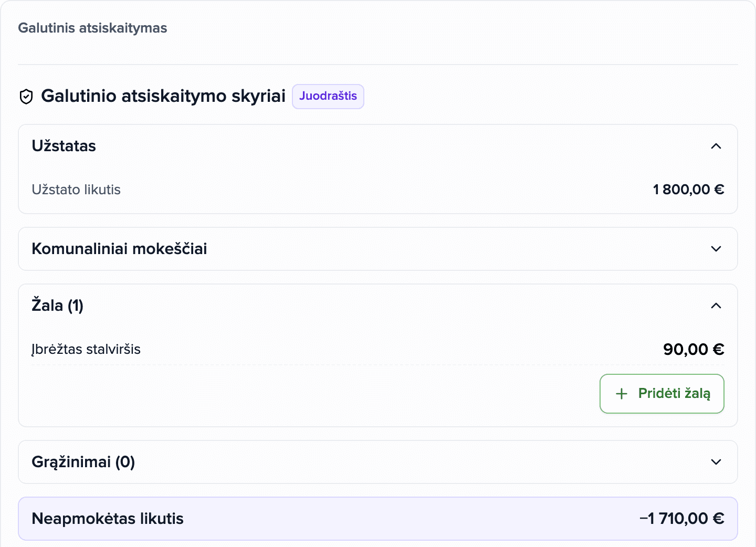Viewport: 756px width, 547px height.
Task: Click the 1 800,00 € deposit amount
Action: tap(688, 190)
